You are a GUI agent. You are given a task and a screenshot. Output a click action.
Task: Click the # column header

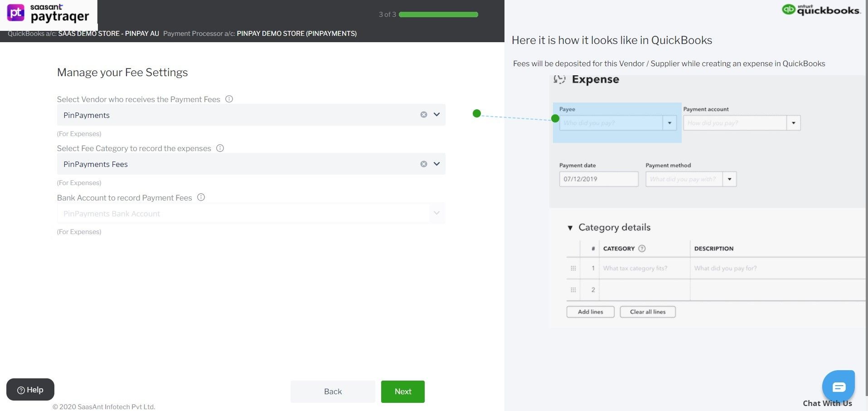point(593,249)
